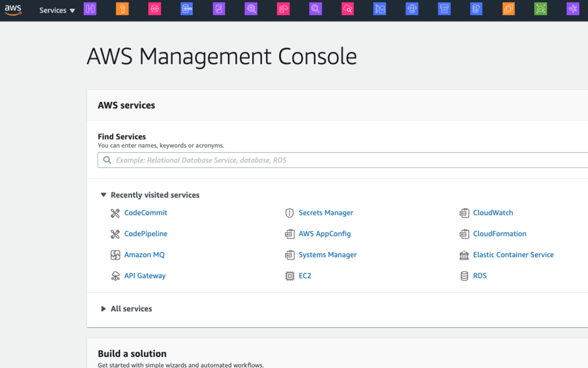The image size is (588, 368).
Task: Open the purple hub-nodes shortcut at top right
Action: click(x=573, y=8)
